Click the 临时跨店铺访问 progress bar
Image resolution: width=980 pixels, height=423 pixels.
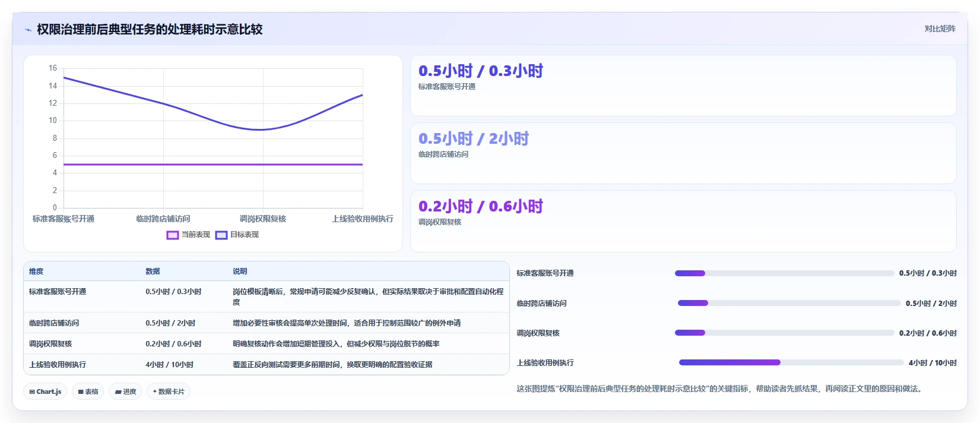pyautogui.click(x=789, y=303)
